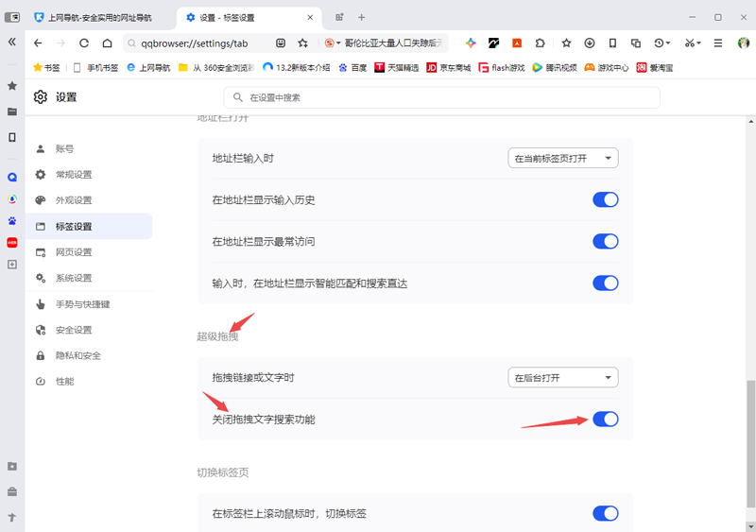The height and width of the screenshot is (532, 756).
Task: Open the browser home page
Action: tap(107, 43)
